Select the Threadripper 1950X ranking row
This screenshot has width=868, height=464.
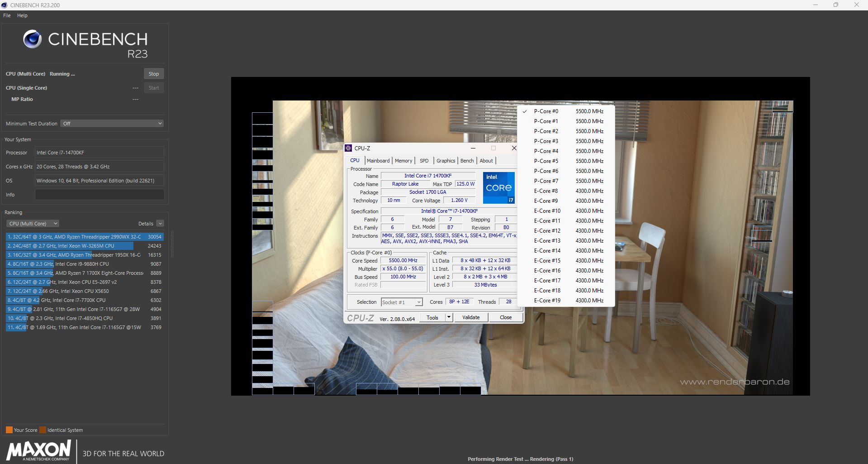[x=85, y=255]
